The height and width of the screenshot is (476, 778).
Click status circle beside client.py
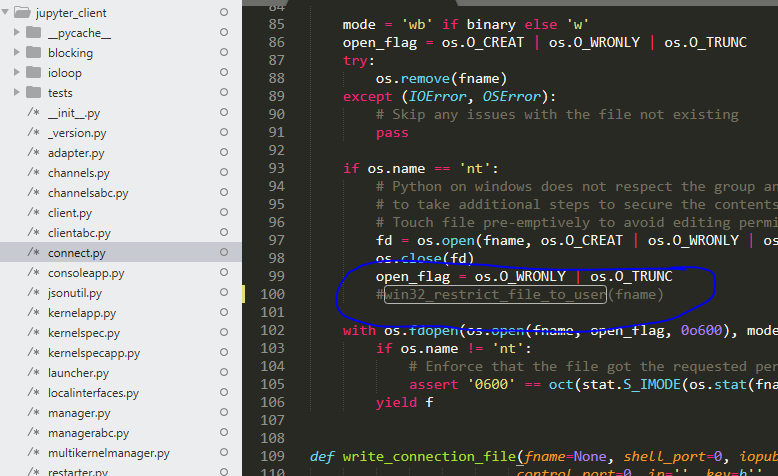[x=224, y=212]
